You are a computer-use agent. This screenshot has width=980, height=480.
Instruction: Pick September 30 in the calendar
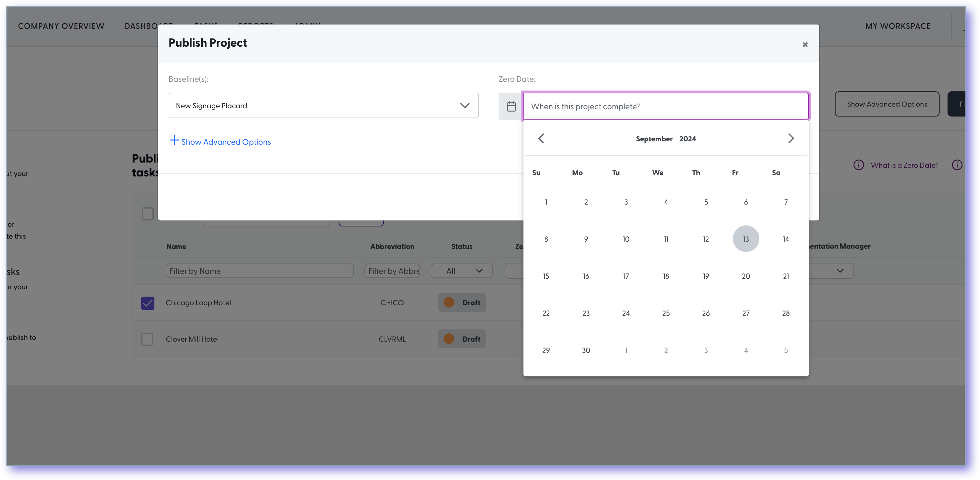[586, 350]
